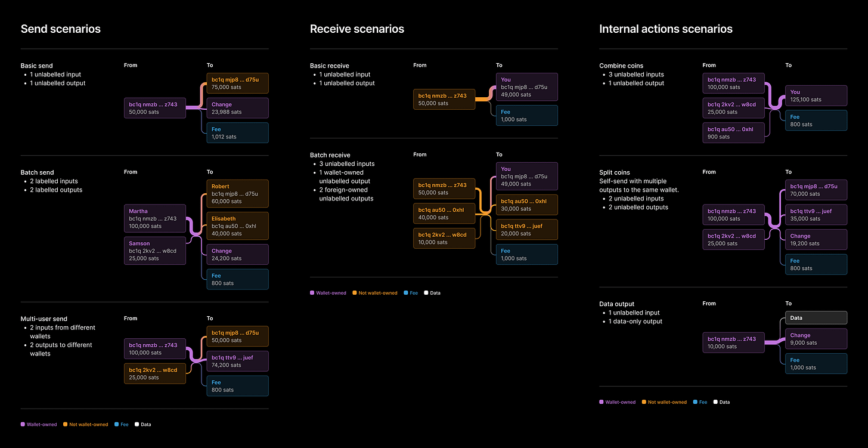This screenshot has width=868, height=448.
Task: Select the 74,200 sats output card
Action: [x=238, y=361]
